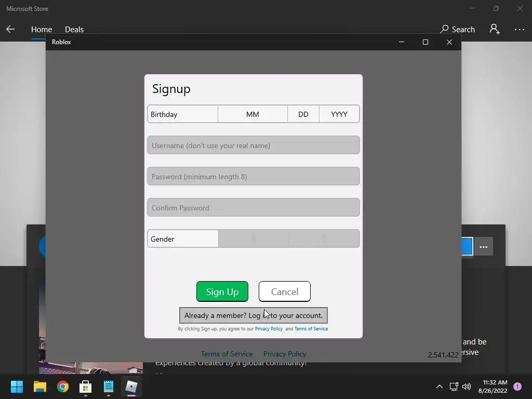Minimize the Roblox window

coord(402,42)
